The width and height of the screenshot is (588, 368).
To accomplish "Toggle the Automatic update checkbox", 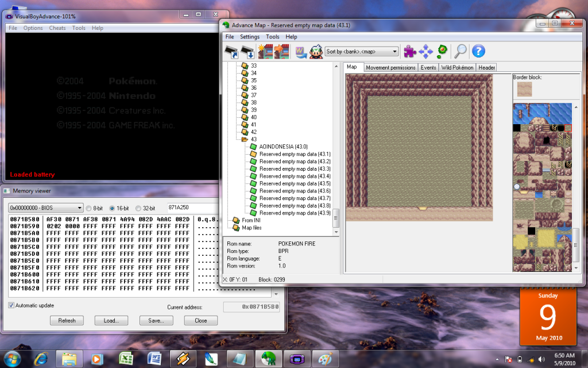I will tap(11, 305).
